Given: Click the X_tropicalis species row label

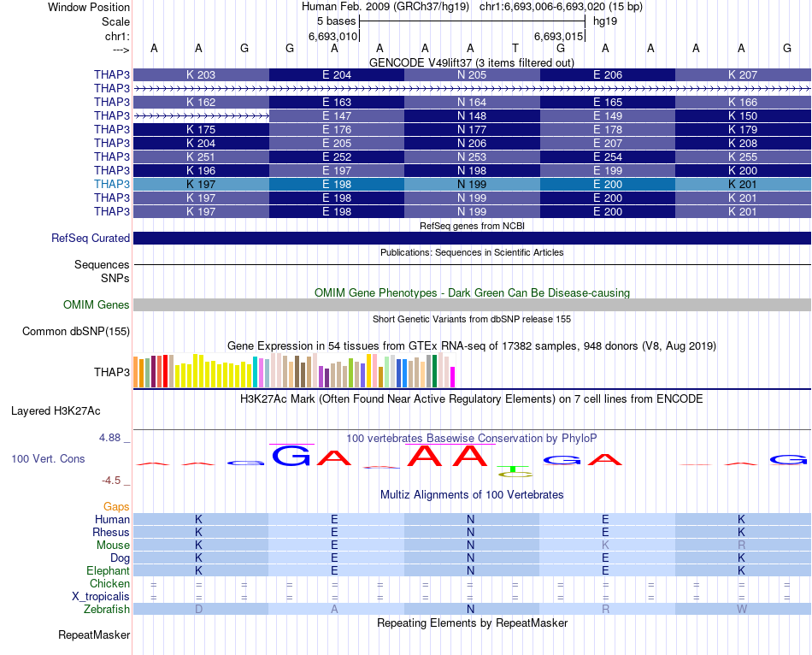Looking at the screenshot, I should (101, 597).
